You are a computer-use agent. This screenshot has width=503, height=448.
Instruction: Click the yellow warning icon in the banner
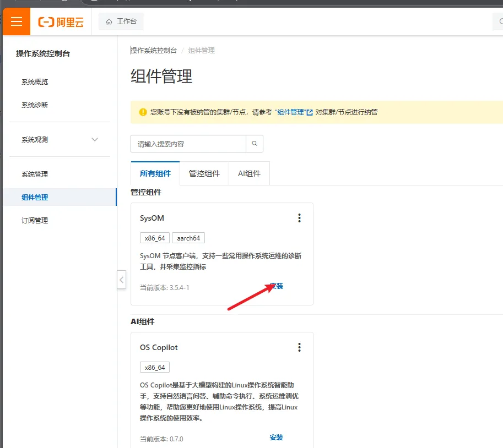tap(143, 112)
